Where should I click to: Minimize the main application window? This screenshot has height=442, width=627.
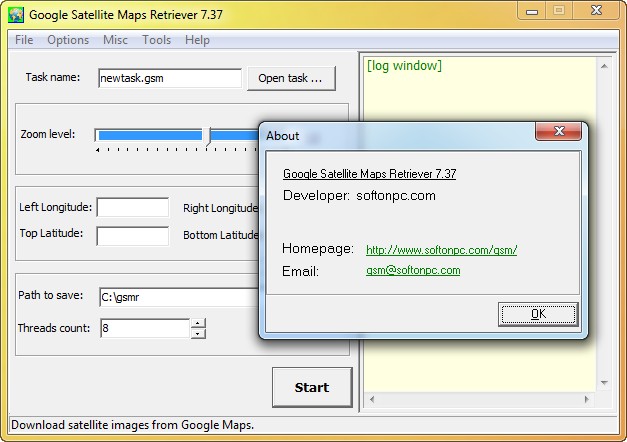click(x=532, y=11)
